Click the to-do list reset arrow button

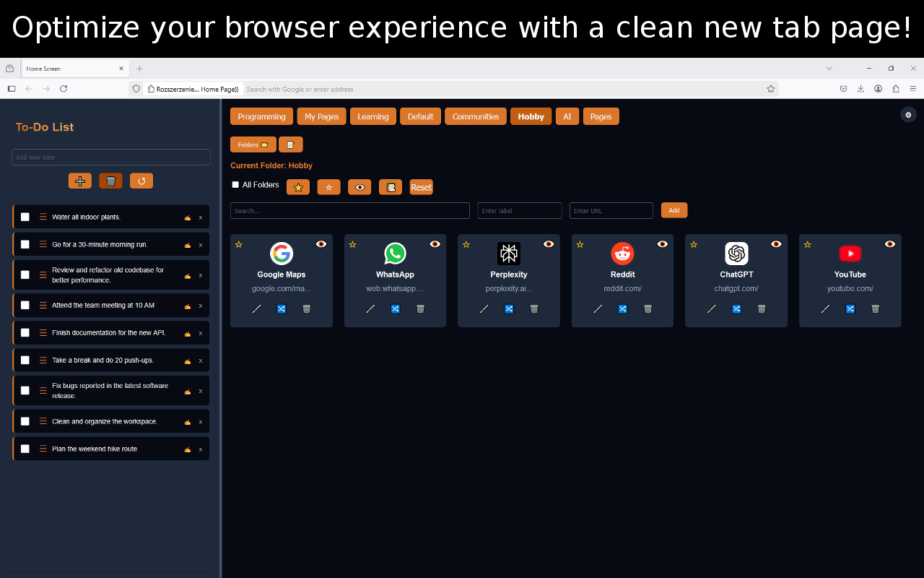point(141,181)
